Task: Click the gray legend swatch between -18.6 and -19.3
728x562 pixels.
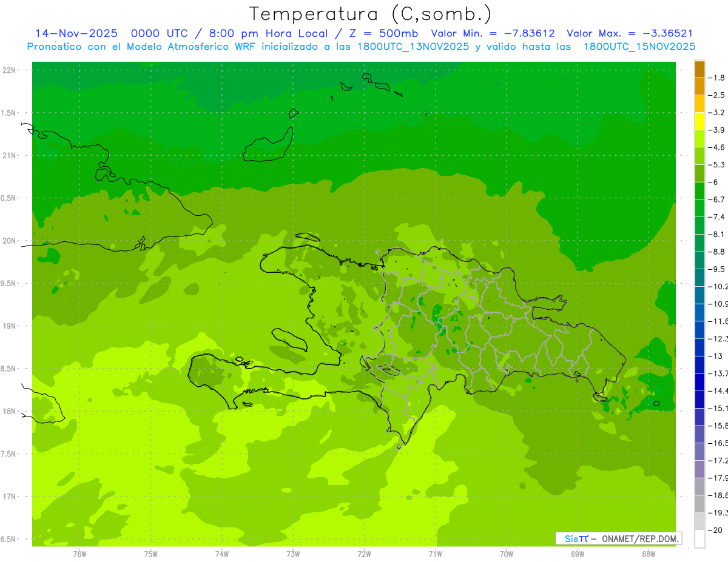Action: [x=699, y=504]
